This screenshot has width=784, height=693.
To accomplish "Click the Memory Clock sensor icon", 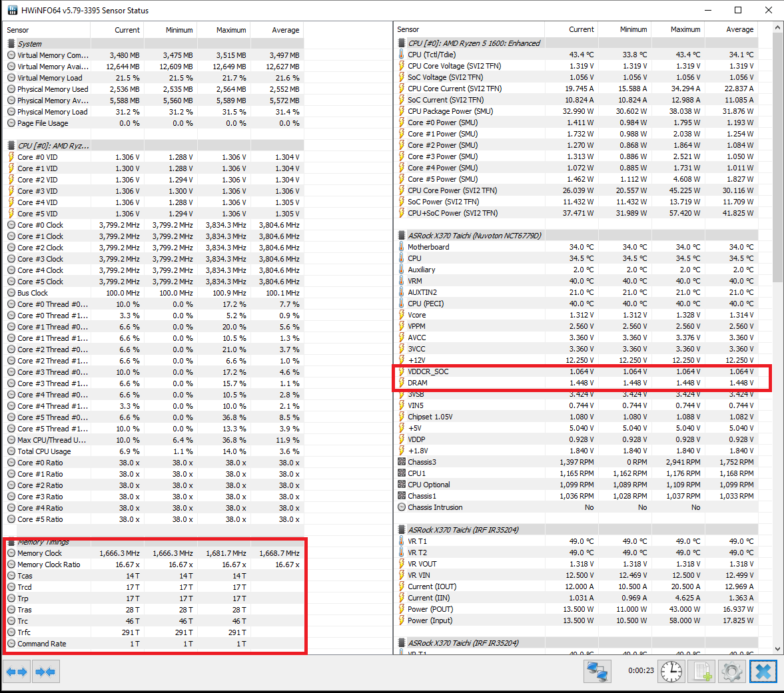I will (x=11, y=553).
